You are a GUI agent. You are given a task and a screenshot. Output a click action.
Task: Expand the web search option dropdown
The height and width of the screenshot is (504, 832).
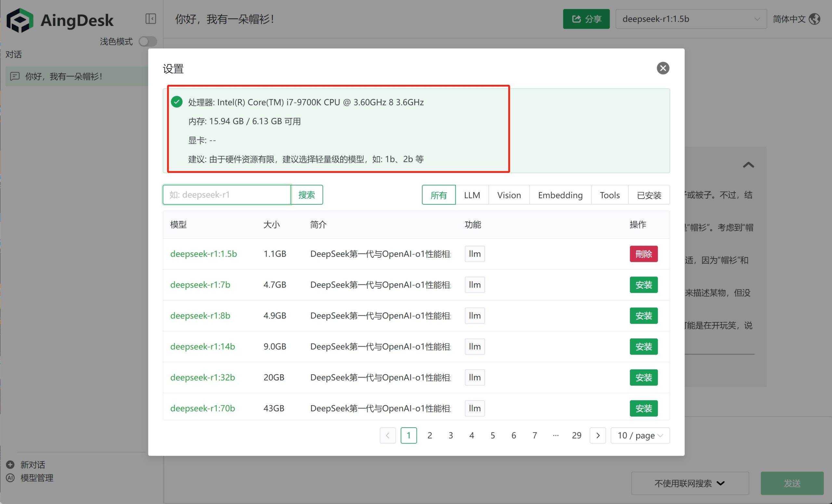[690, 483]
